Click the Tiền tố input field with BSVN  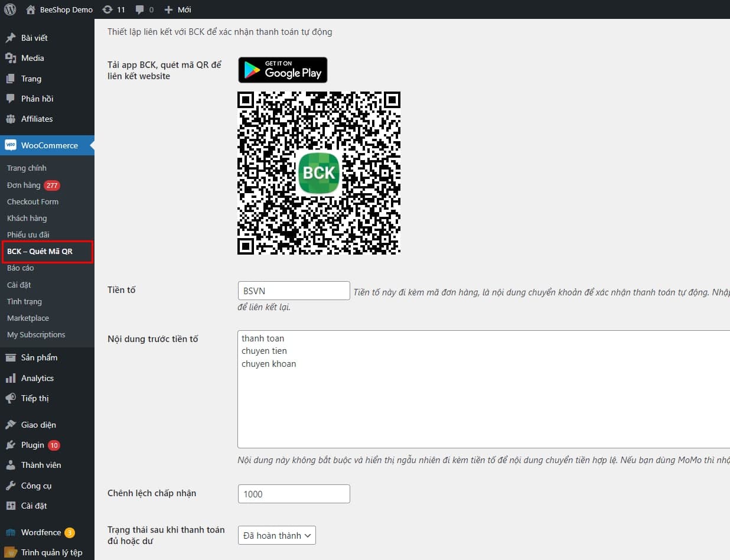pyautogui.click(x=294, y=291)
